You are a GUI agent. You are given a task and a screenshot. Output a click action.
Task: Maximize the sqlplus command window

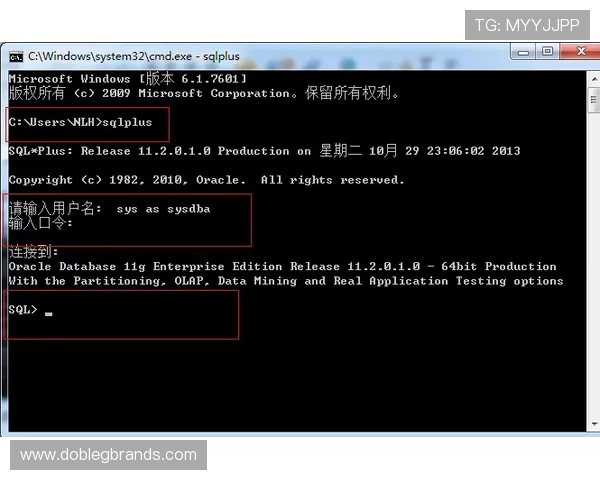pos(548,52)
